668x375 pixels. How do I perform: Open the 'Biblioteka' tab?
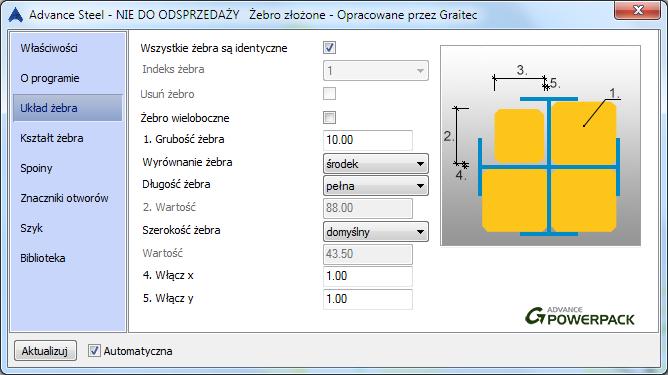click(x=68, y=258)
